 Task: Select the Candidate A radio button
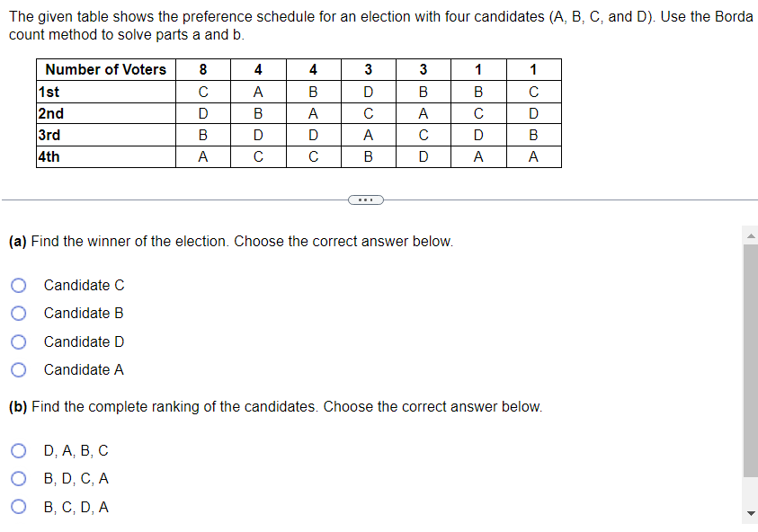(18, 369)
